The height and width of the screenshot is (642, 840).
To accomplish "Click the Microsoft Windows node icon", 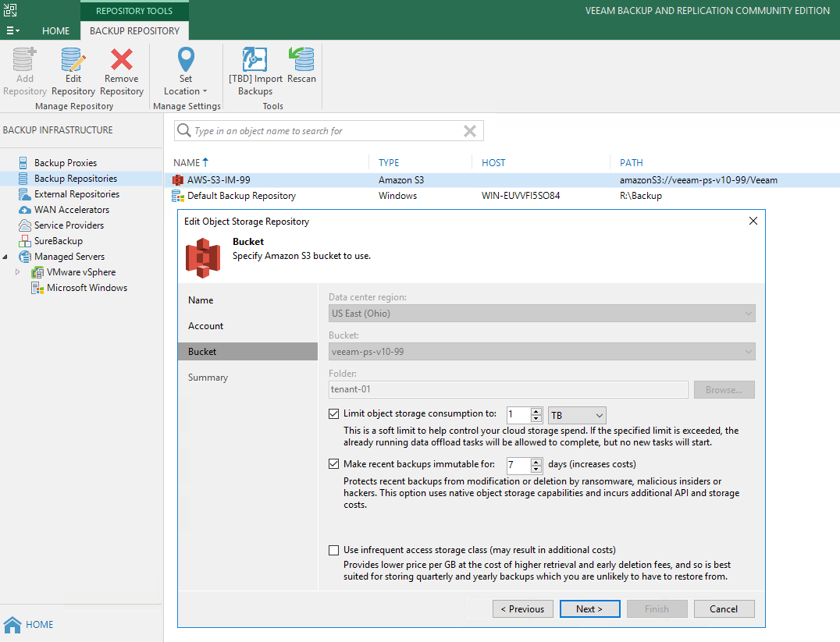I will point(37,288).
